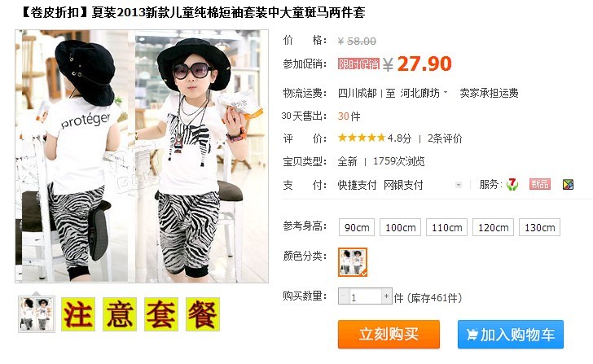Expand the payment methods dropdown arrow
Image resolution: width=593 pixels, height=364 pixels.
tap(459, 185)
